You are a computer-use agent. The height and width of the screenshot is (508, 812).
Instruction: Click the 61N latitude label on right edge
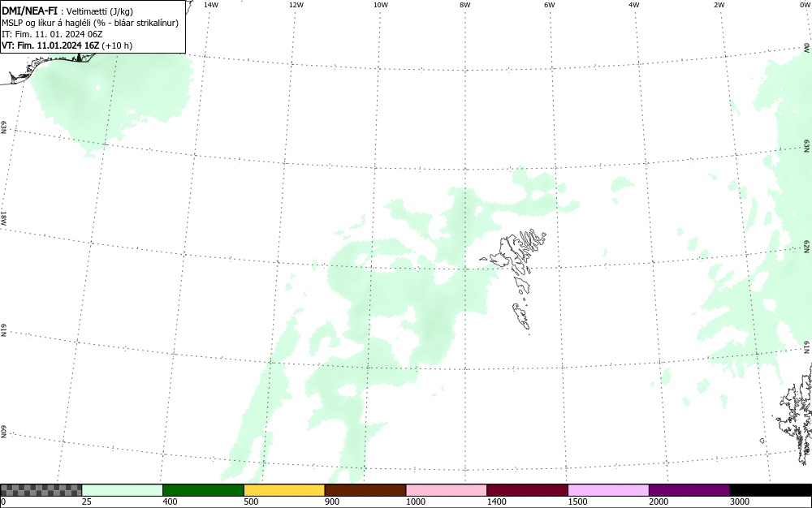pyautogui.click(x=807, y=347)
